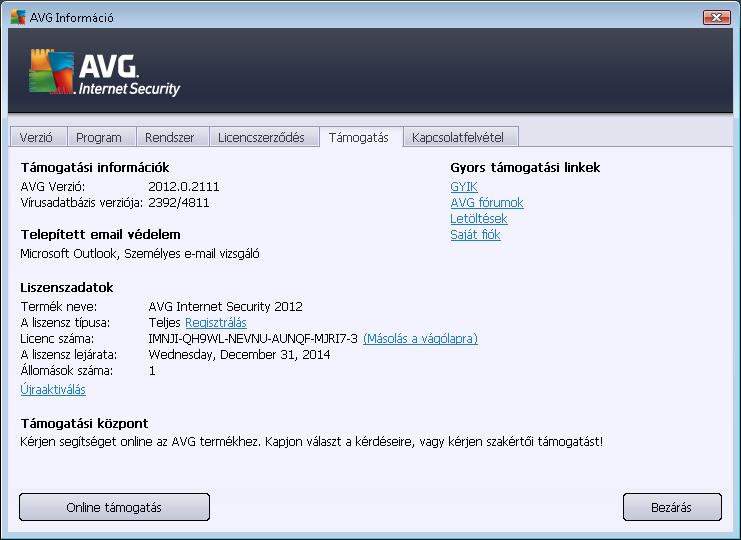
Task: Click the product name AVG Internet Security 2012
Action: [225, 307]
